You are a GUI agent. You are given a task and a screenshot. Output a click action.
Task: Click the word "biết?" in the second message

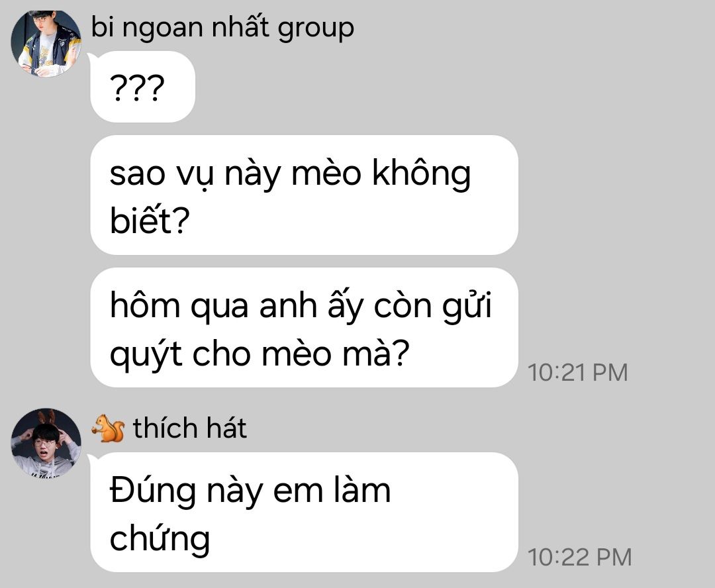coord(150,219)
